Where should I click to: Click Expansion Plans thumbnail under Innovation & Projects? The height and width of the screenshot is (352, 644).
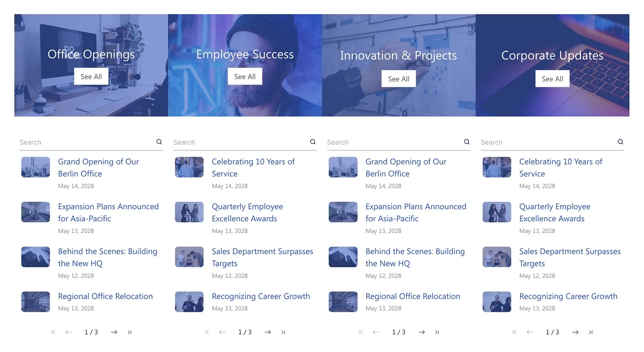[343, 212]
